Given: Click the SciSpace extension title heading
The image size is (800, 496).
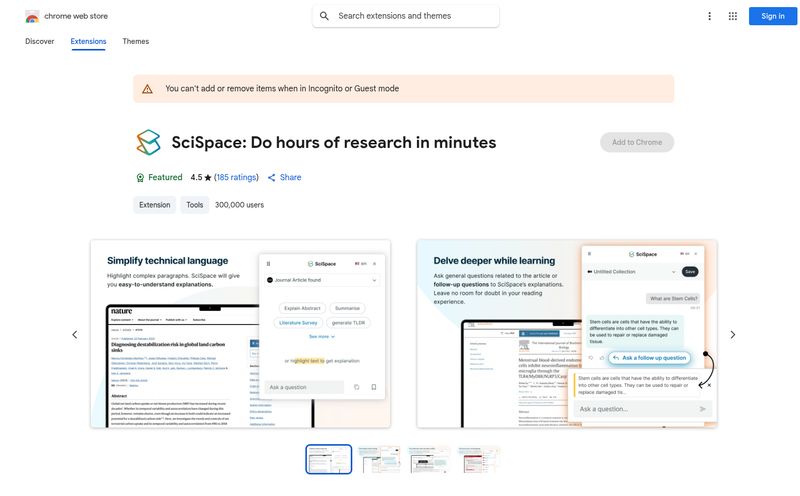Looking at the screenshot, I should pos(334,142).
